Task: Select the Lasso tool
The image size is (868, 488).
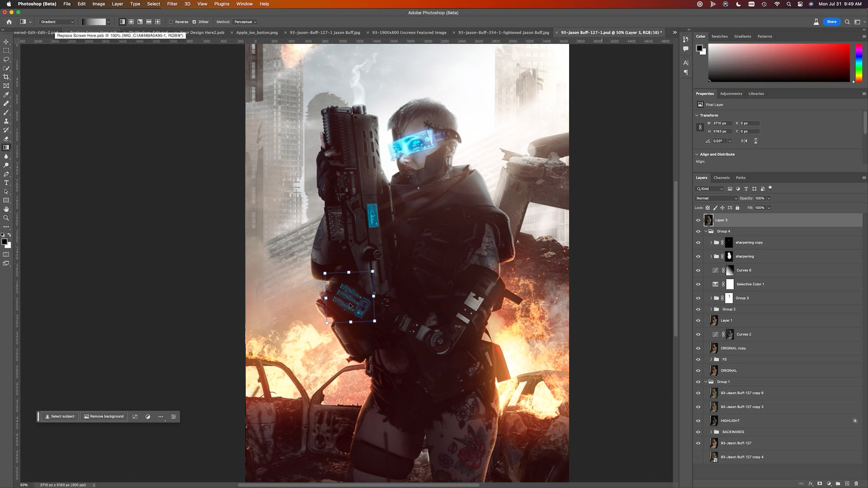Action: coord(7,59)
